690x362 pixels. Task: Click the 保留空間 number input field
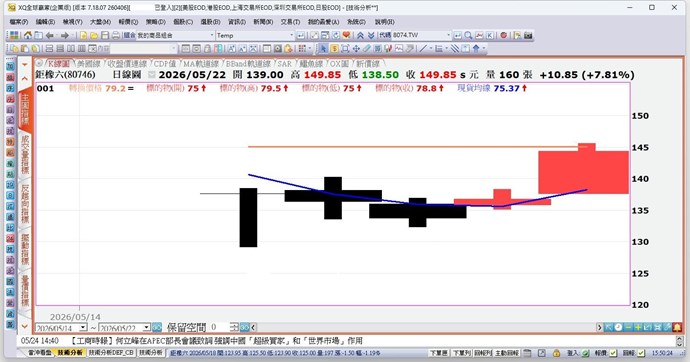(x=219, y=327)
